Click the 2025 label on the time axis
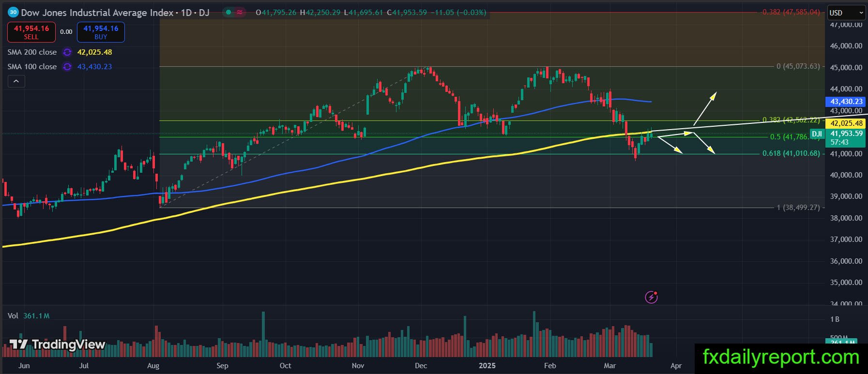868x374 pixels. pos(487,366)
